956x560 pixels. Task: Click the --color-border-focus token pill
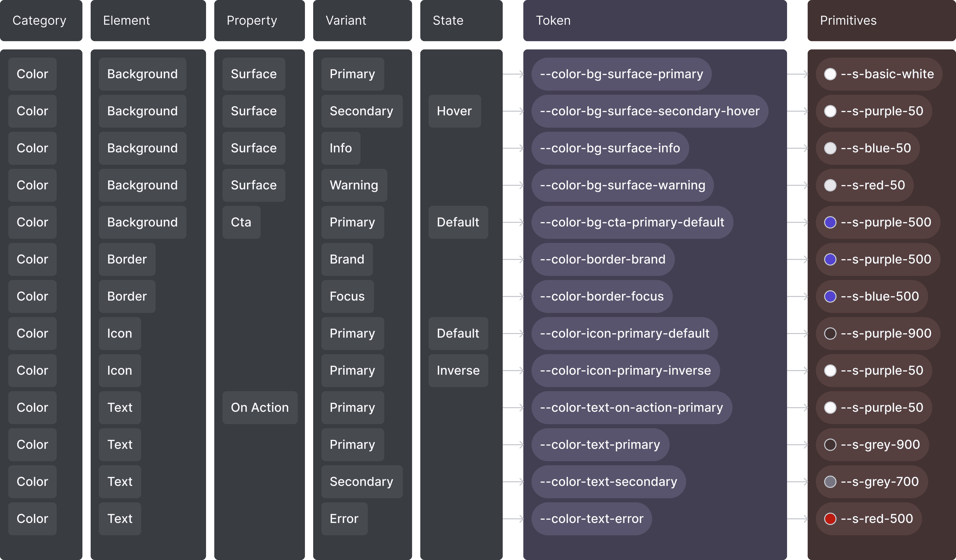[x=602, y=296]
